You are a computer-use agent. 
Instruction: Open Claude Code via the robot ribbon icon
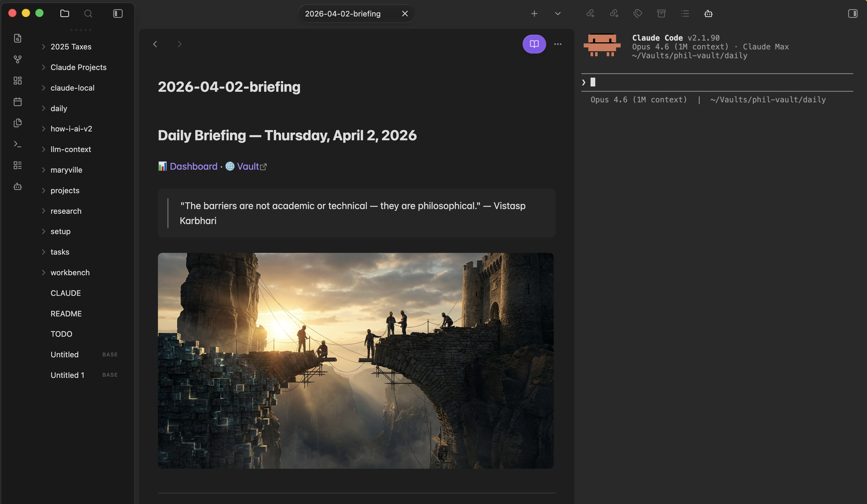point(17,187)
